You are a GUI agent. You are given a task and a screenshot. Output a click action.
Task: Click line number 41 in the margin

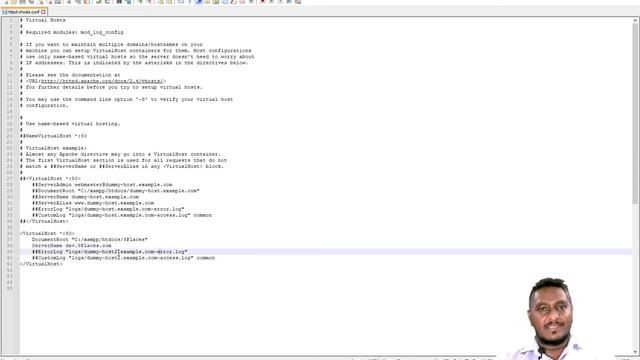click(x=9, y=264)
